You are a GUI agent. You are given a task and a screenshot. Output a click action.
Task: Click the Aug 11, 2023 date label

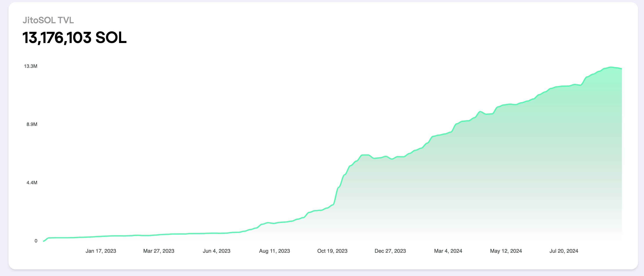(x=274, y=251)
